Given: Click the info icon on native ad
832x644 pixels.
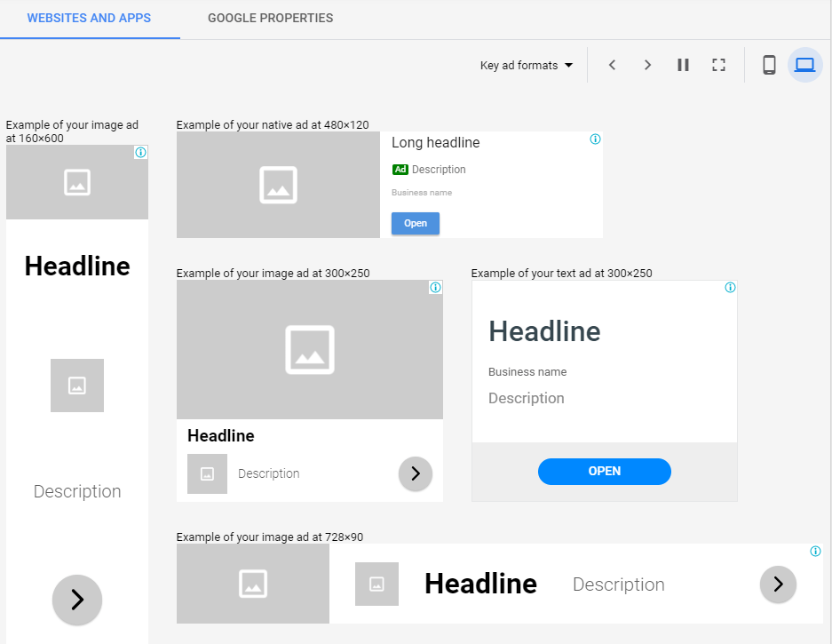Looking at the screenshot, I should [595, 139].
